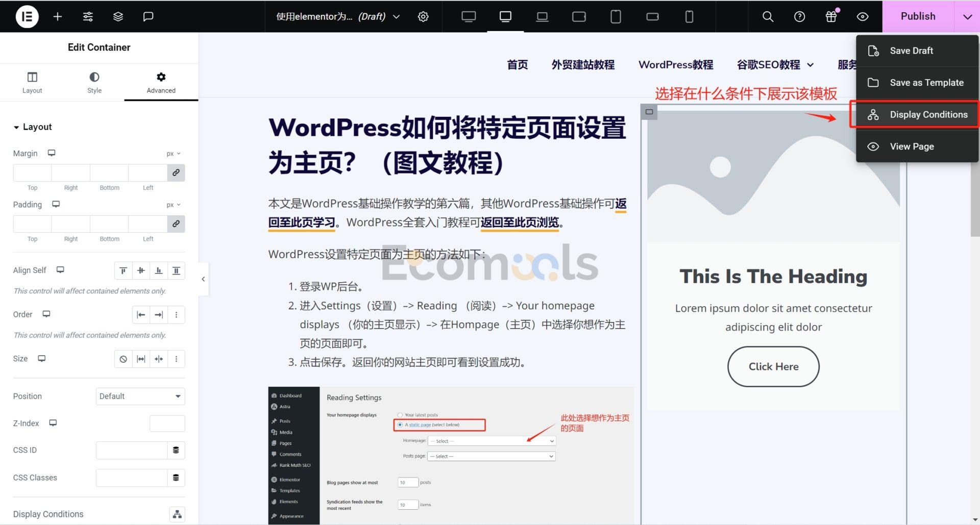Choose Save as Template
This screenshot has height=525, width=980.
(x=917, y=83)
